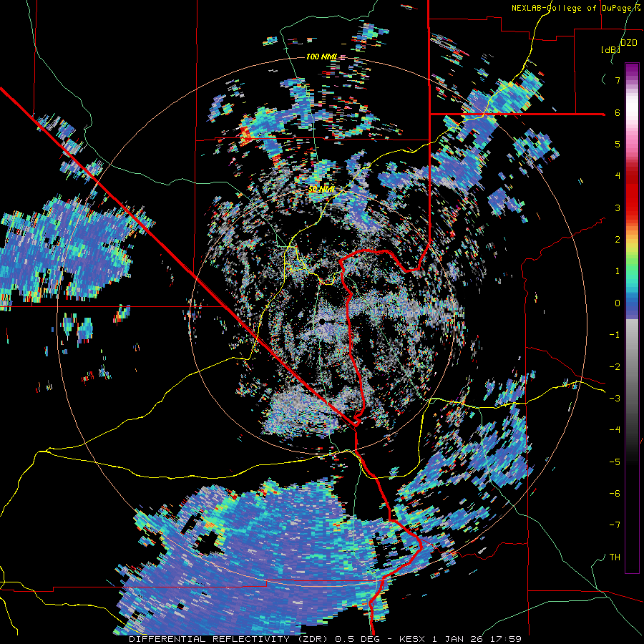This screenshot has width=644, height=644.
Task: Click the 7 value on the dB scale
Action: [x=618, y=80]
